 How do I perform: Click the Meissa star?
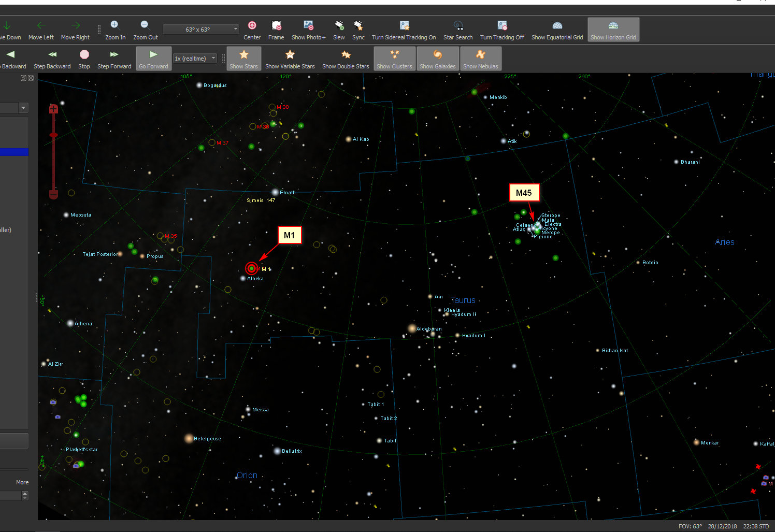(248, 409)
